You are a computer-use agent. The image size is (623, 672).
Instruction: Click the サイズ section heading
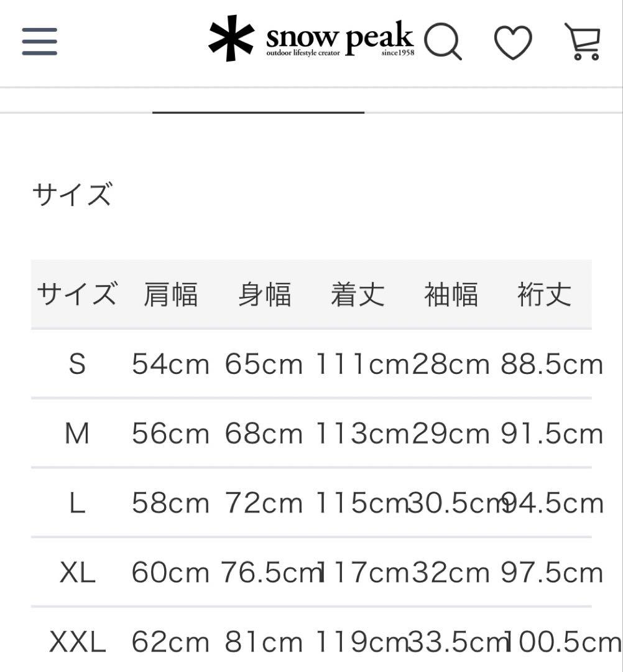(x=72, y=195)
